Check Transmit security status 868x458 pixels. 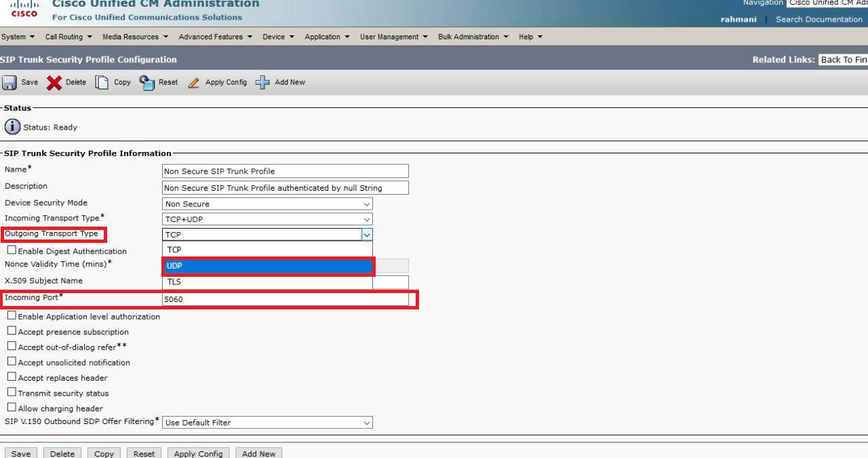pyautogui.click(x=12, y=392)
